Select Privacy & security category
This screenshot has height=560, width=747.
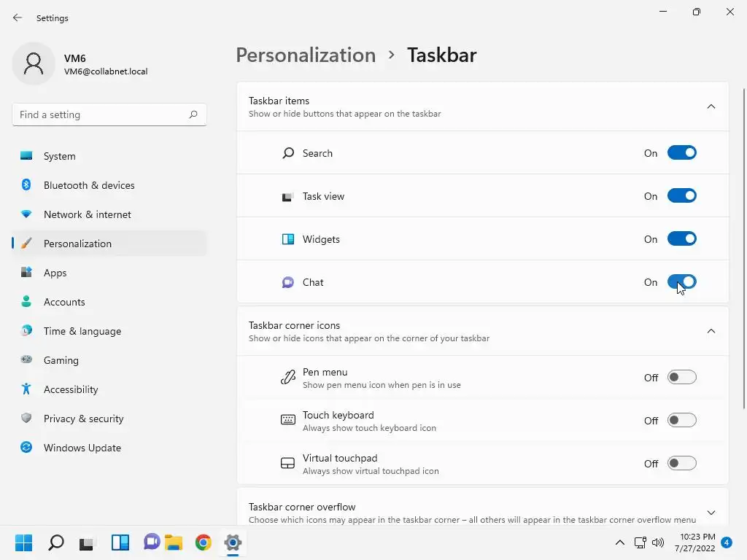(109, 419)
